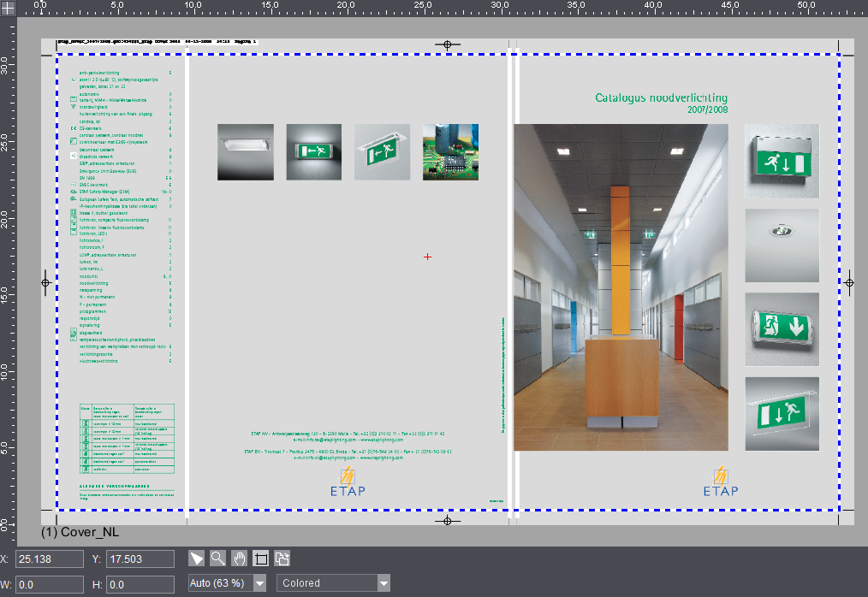Choose the hand pan tool

240,559
